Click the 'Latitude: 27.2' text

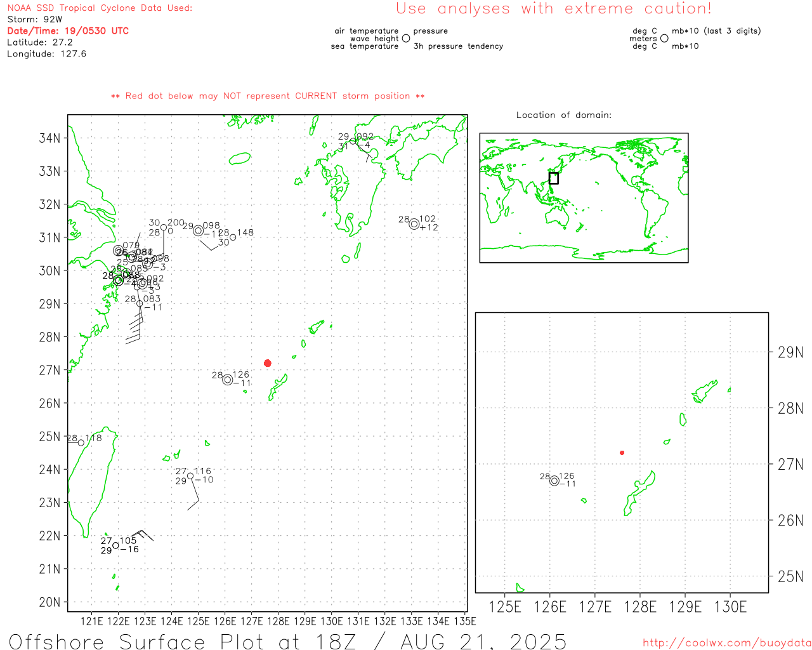(x=40, y=43)
